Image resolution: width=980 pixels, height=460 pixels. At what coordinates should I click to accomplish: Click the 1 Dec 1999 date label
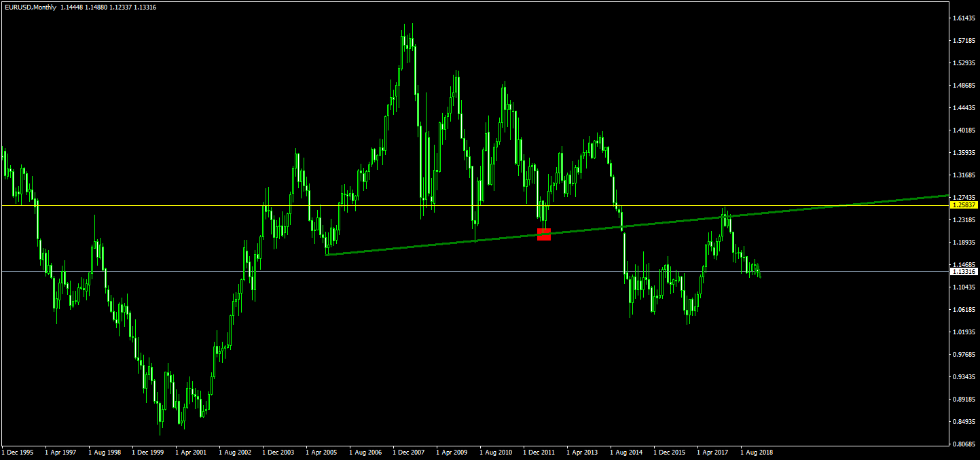pos(148,452)
